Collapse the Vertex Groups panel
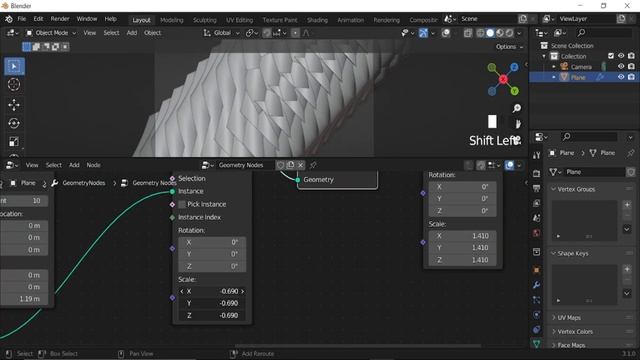This screenshot has height=360, width=640. click(x=553, y=189)
